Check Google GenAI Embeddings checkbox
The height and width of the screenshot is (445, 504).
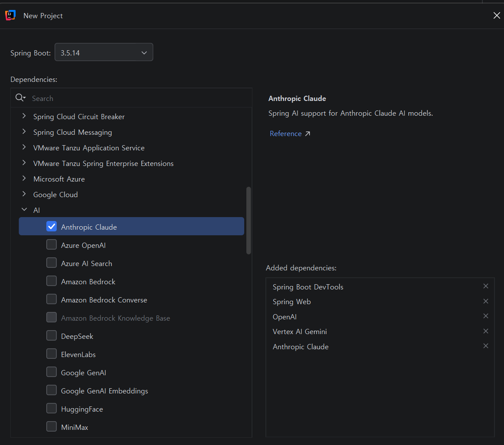point(52,390)
